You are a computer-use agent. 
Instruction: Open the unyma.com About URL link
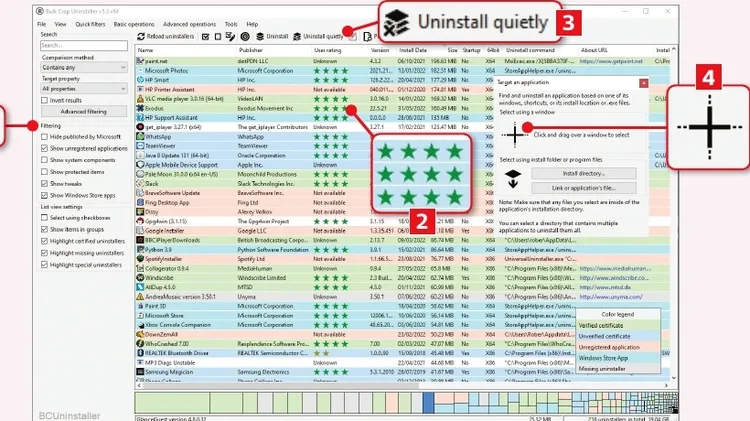click(x=611, y=297)
